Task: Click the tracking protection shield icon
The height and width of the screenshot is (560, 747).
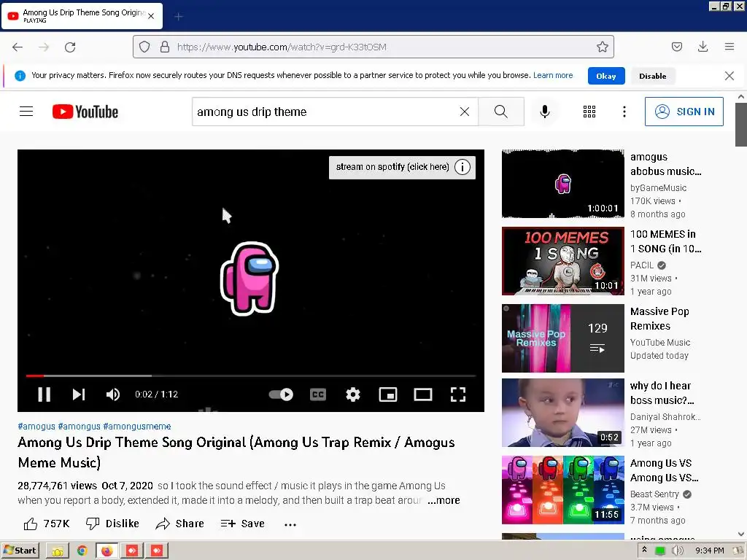Action: click(144, 47)
